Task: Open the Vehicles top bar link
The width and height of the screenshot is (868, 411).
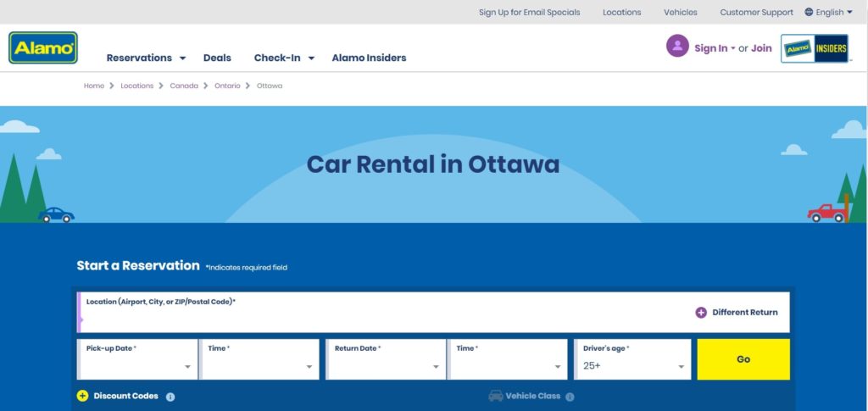Action: coord(681,12)
